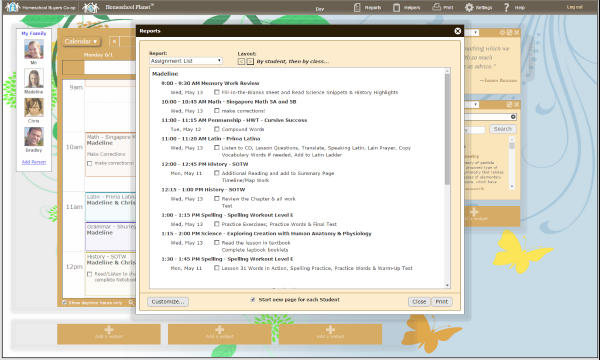
Task: Open the Helpers clipboard icon
Action: (x=396, y=7)
